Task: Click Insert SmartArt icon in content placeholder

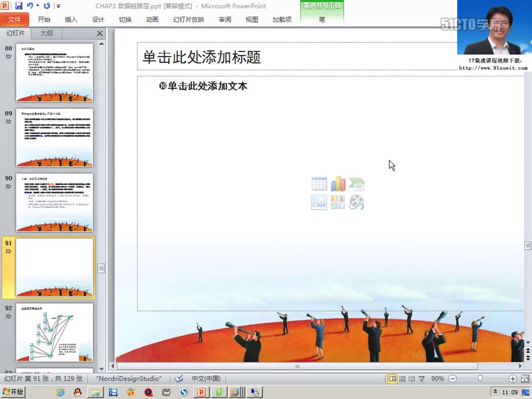Action: tap(357, 184)
